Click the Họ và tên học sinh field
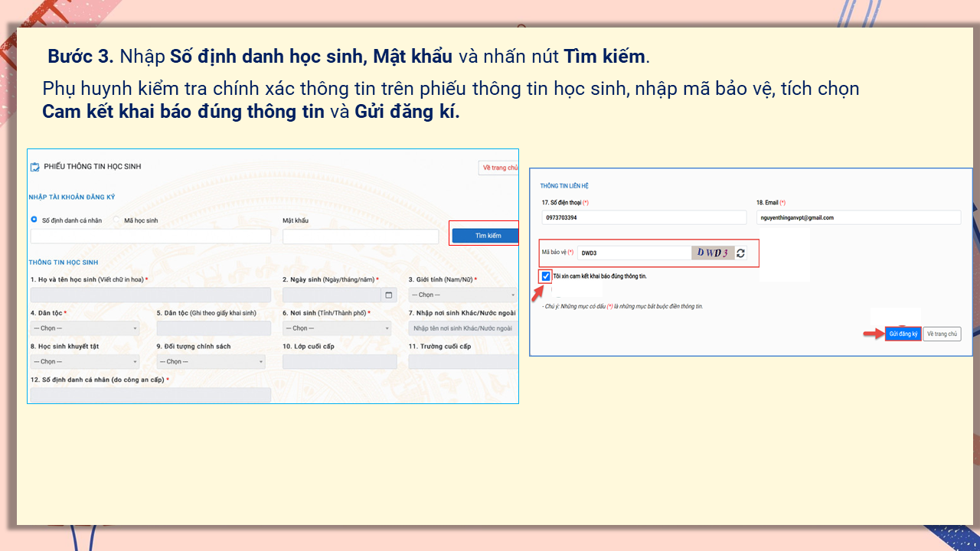This screenshot has width=980, height=551. (x=150, y=294)
